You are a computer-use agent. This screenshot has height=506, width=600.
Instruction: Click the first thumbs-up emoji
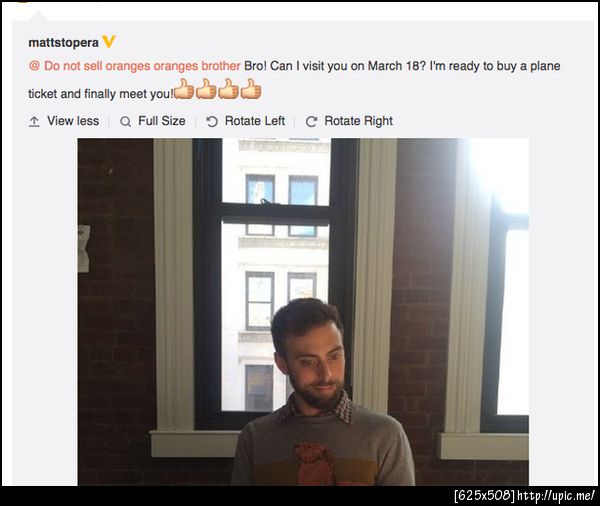tap(184, 89)
